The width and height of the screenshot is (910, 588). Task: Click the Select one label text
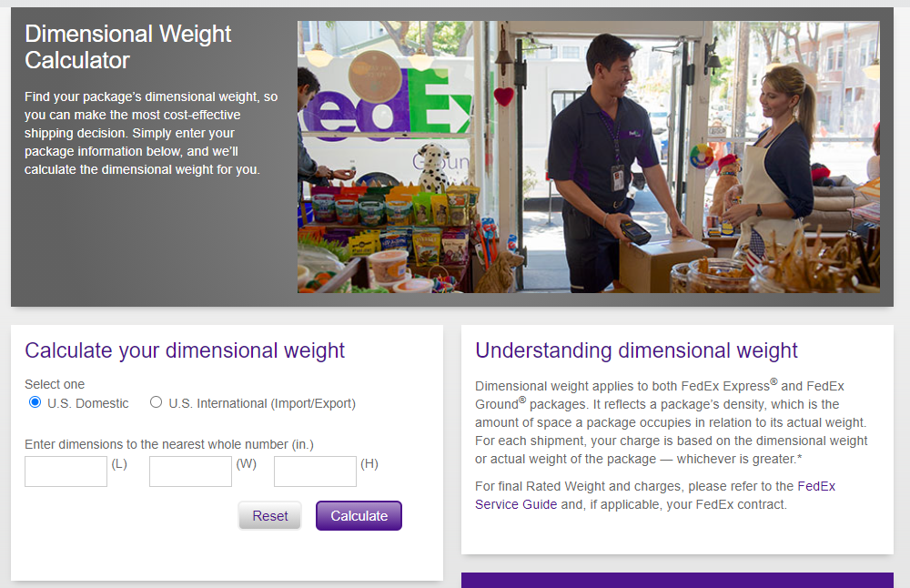[x=54, y=384]
